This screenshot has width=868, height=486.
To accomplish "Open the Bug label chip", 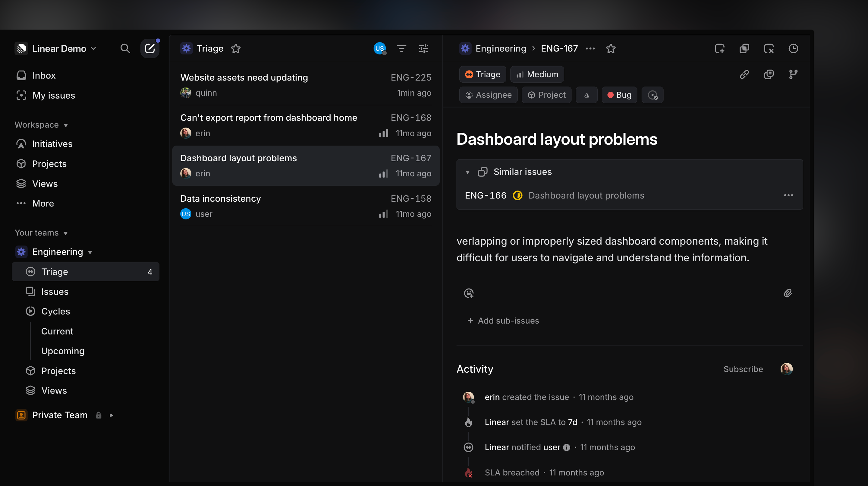I will 619,95.
